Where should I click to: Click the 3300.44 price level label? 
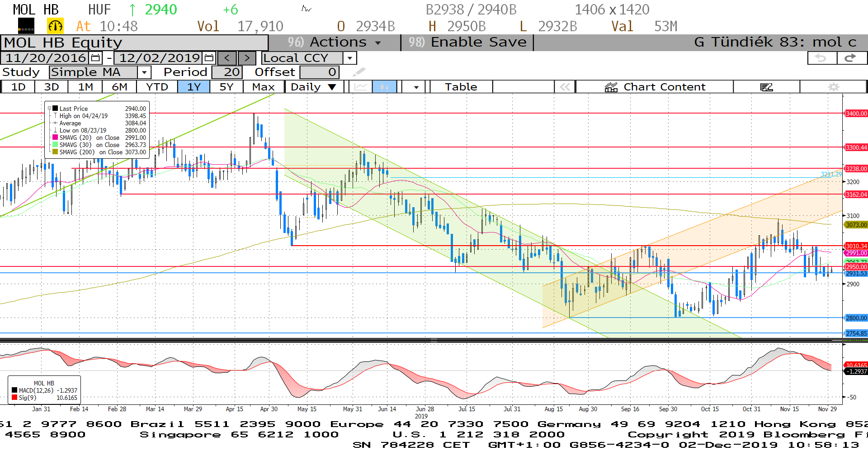856,147
